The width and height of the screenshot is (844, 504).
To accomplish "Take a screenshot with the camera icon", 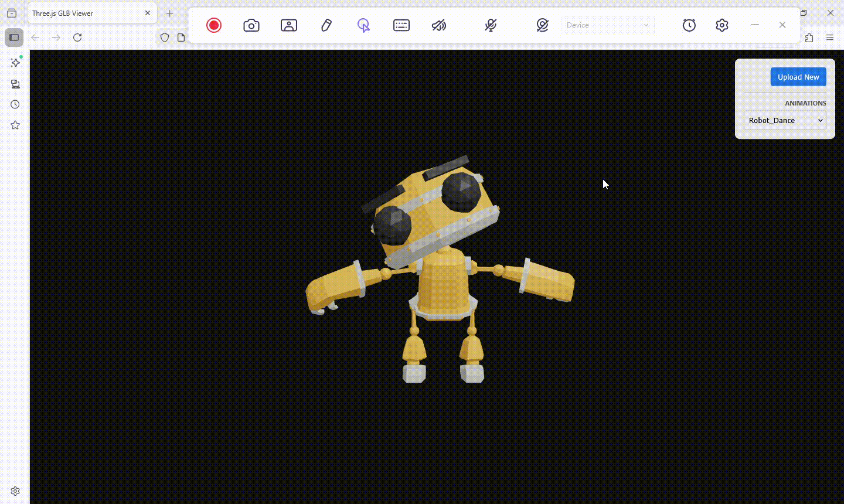I will pyautogui.click(x=251, y=25).
